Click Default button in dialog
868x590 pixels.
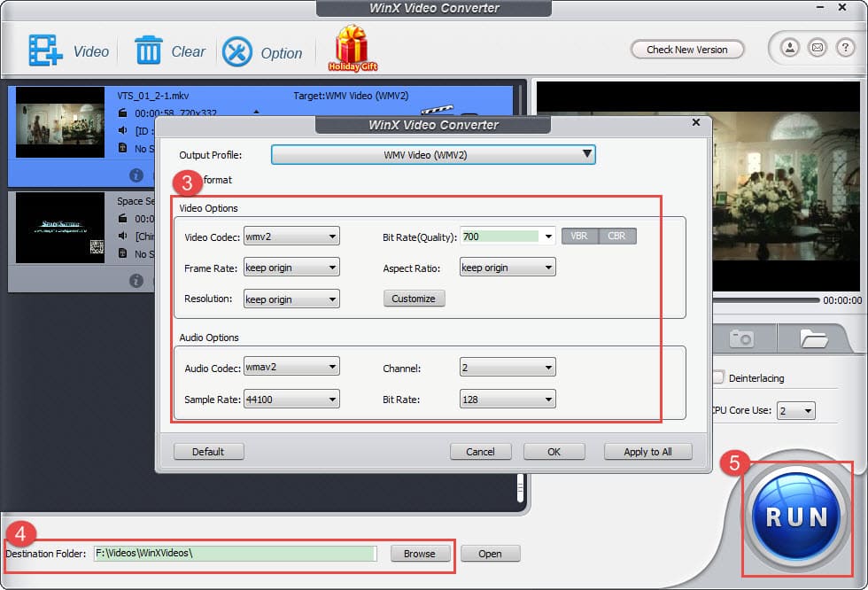[x=208, y=452]
